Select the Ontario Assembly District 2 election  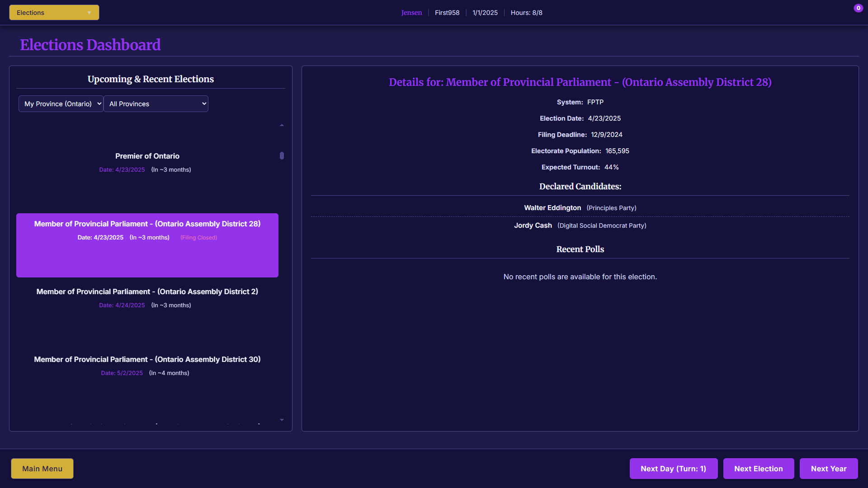click(x=147, y=297)
